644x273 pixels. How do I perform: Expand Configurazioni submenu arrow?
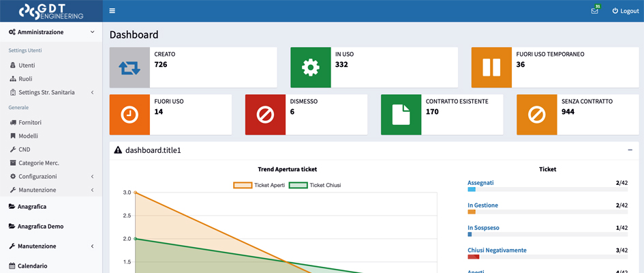point(93,176)
